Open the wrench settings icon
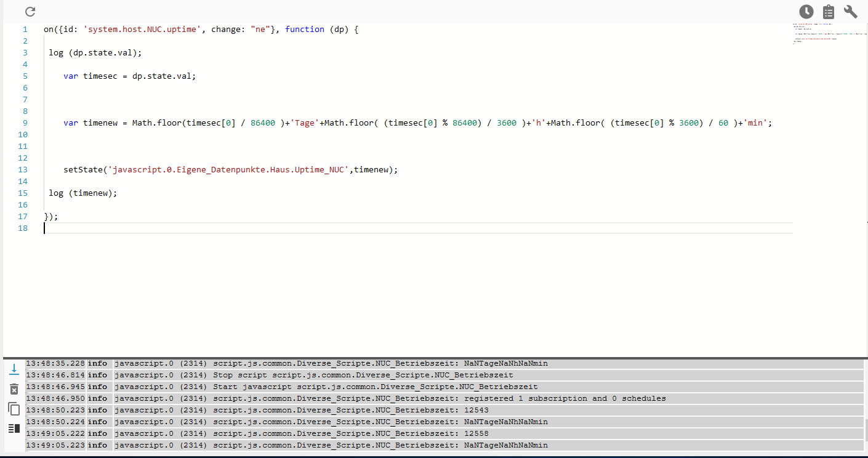 [851, 12]
